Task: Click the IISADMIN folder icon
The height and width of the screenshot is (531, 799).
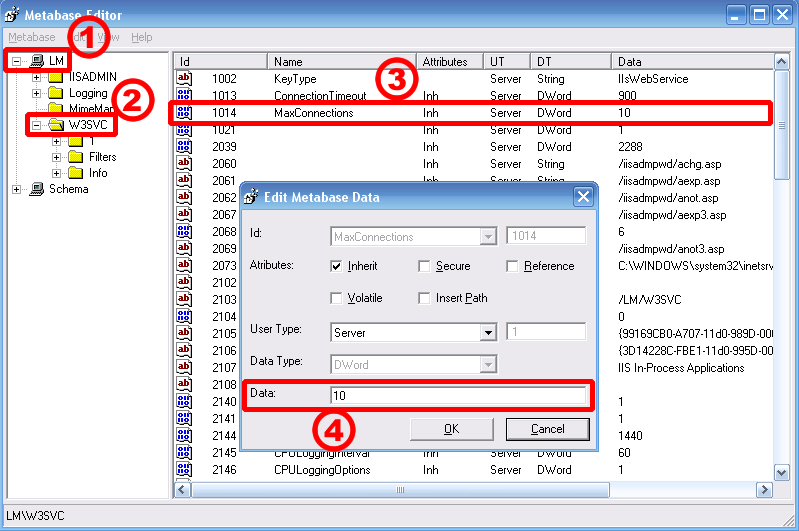Action: (x=57, y=78)
